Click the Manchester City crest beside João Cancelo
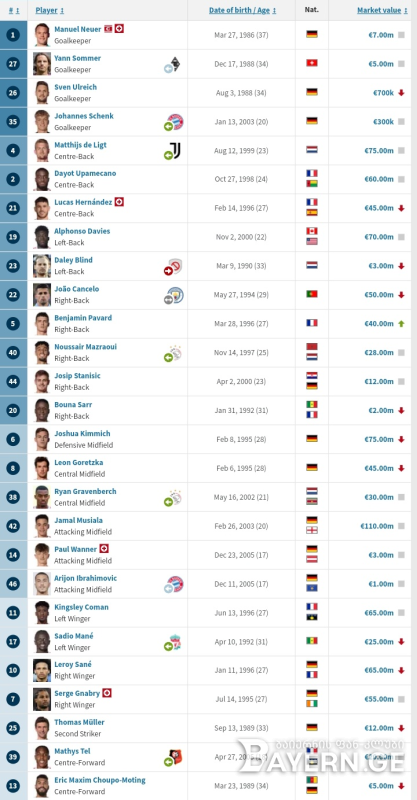Image resolution: width=417 pixels, height=800 pixels. point(176,295)
